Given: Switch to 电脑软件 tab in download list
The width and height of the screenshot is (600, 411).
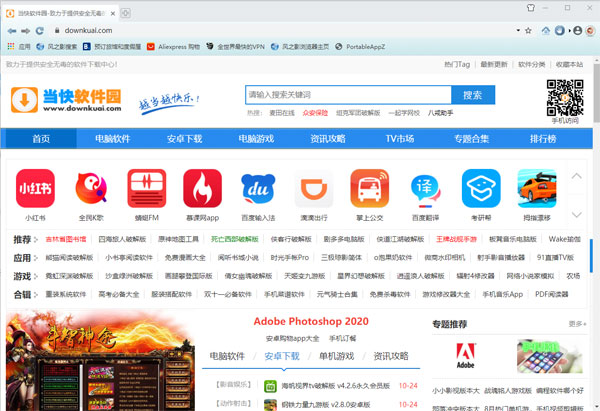Looking at the screenshot, I should pyautogui.click(x=227, y=356).
